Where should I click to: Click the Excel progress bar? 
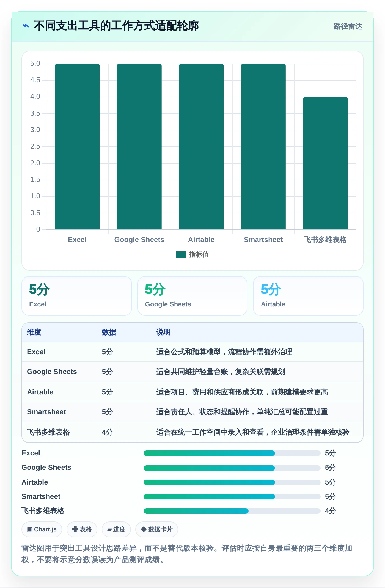pos(232,453)
